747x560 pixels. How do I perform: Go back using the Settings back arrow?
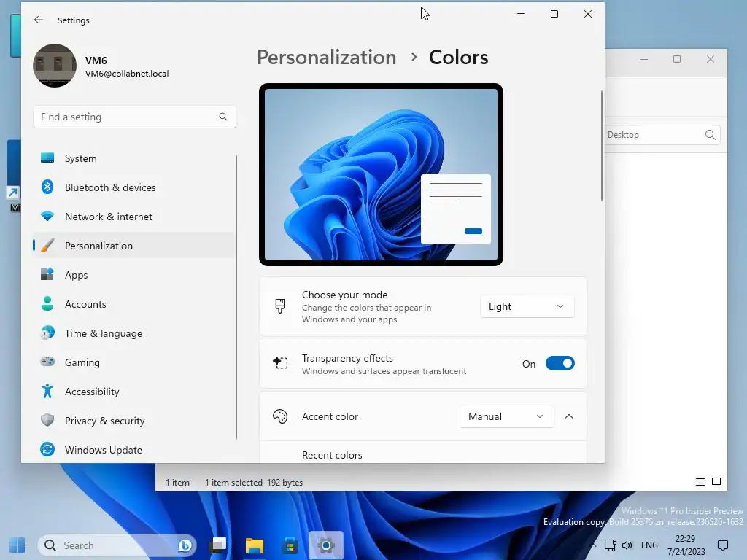point(39,20)
